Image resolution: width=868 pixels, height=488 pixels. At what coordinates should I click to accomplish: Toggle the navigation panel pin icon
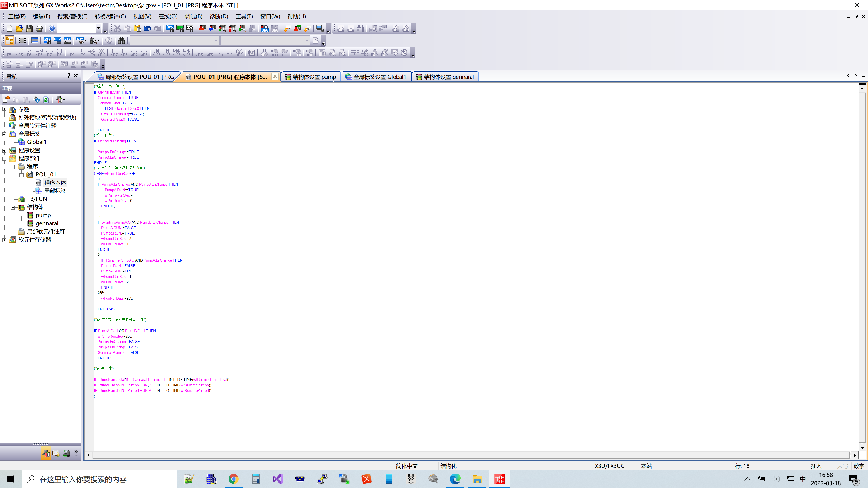(69, 76)
